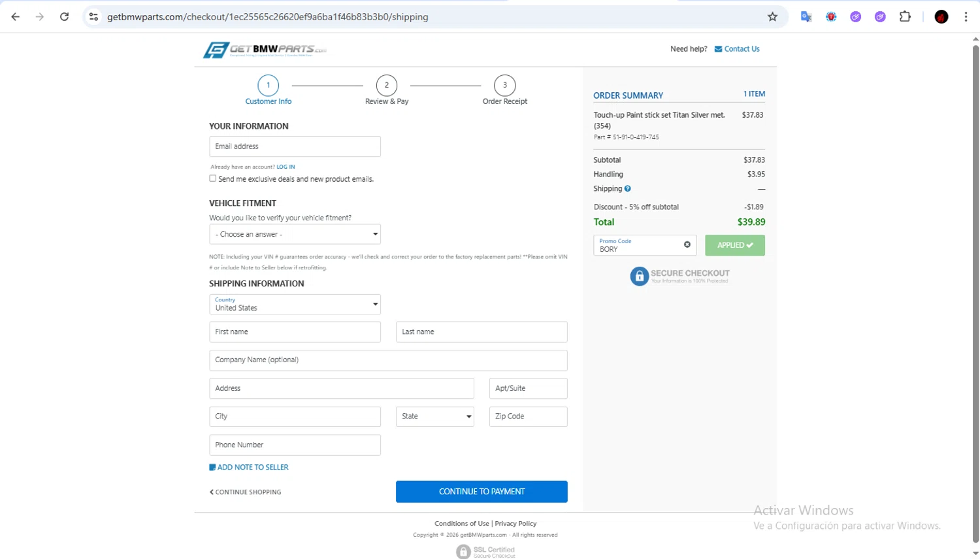The width and height of the screenshot is (980, 559).
Task: Open the Privacy Policy link
Action: tap(515, 524)
